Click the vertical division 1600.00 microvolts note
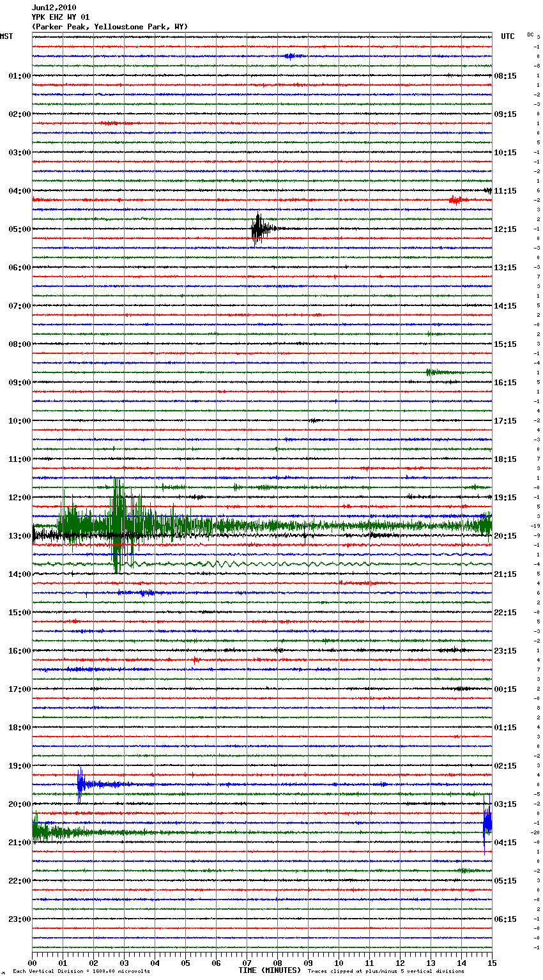 coord(81,972)
